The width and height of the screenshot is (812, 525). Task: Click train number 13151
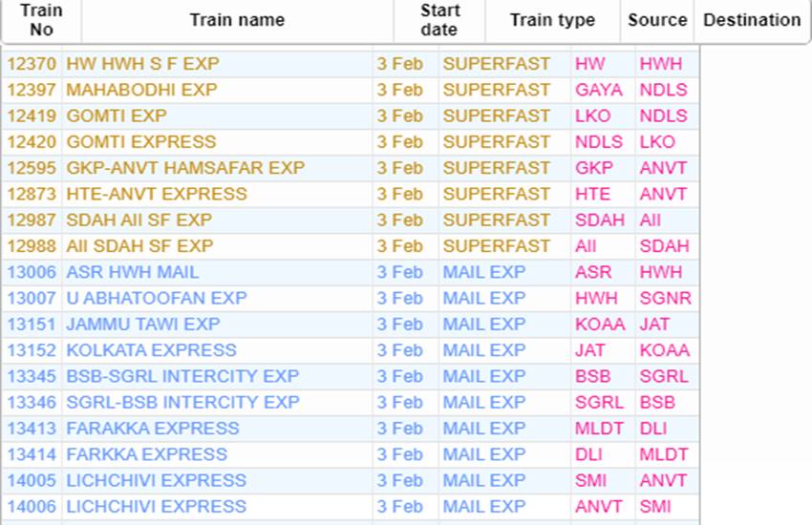pos(32,324)
